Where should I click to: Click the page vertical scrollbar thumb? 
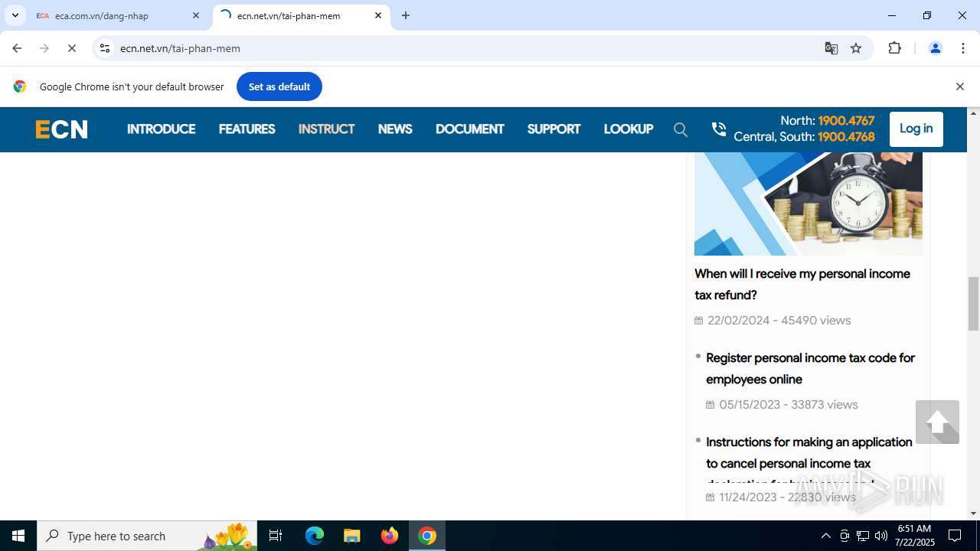pos(973,304)
